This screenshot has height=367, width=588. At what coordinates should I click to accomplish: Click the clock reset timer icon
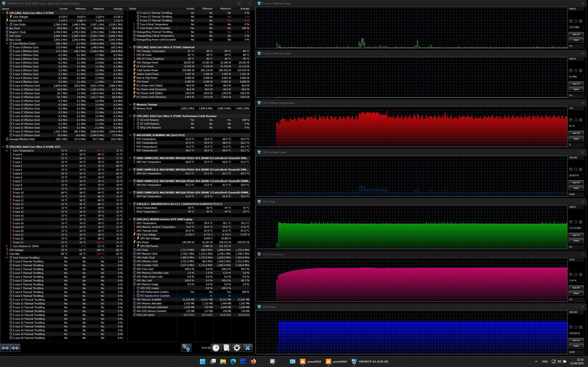click(x=216, y=348)
